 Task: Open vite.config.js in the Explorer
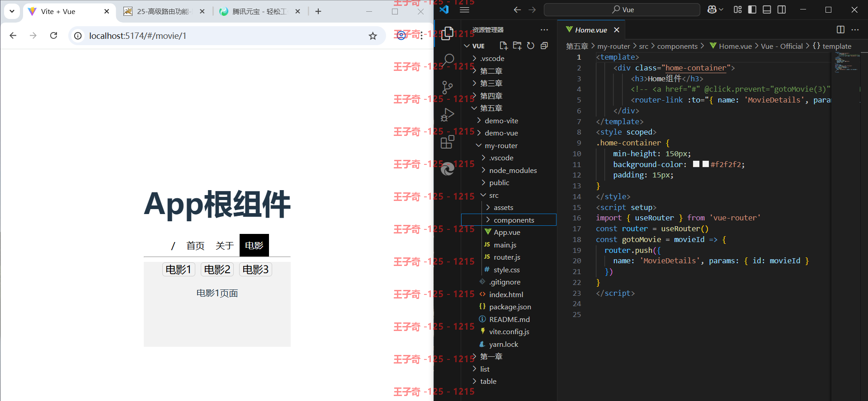[x=509, y=331]
